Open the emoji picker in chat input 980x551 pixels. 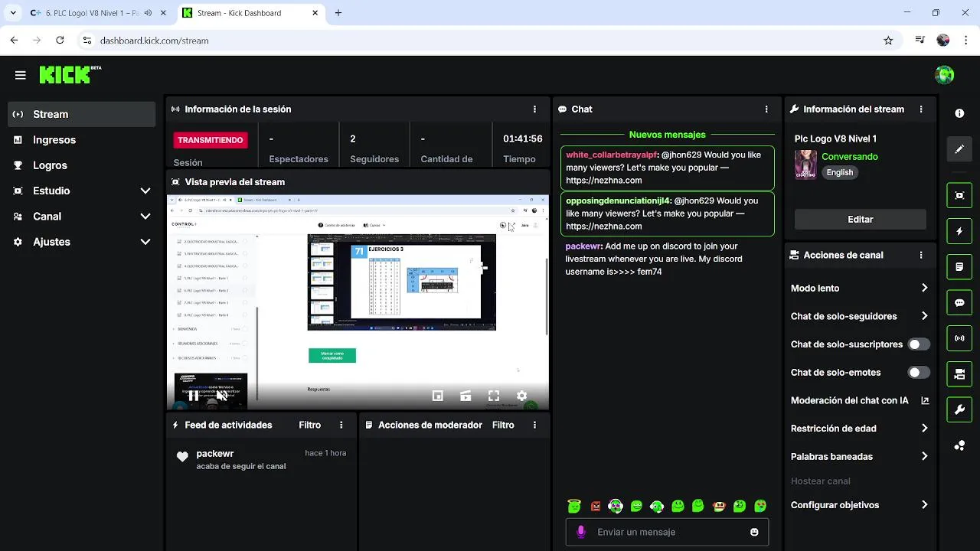(x=754, y=532)
